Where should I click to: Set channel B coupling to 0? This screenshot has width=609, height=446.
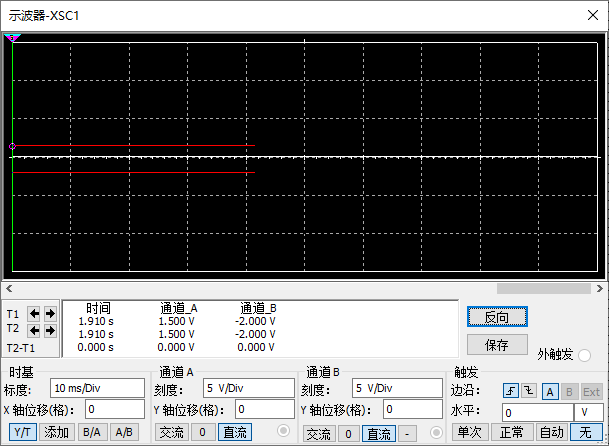348,434
